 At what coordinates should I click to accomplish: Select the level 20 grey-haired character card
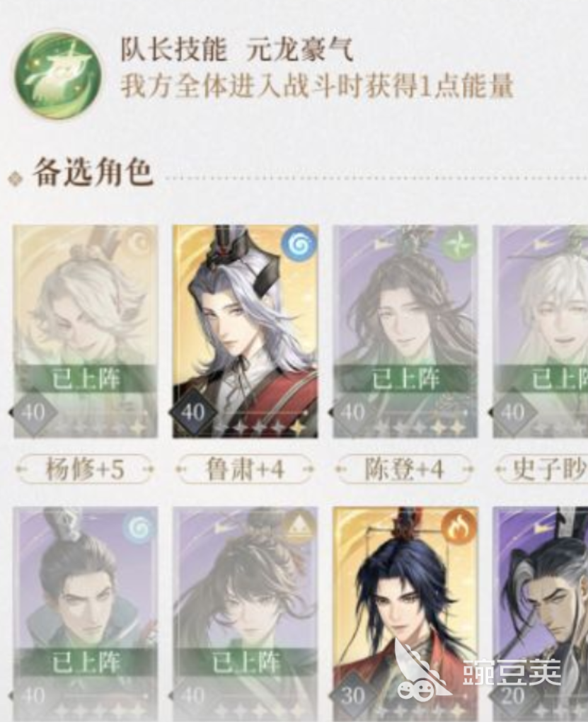pos(540,614)
